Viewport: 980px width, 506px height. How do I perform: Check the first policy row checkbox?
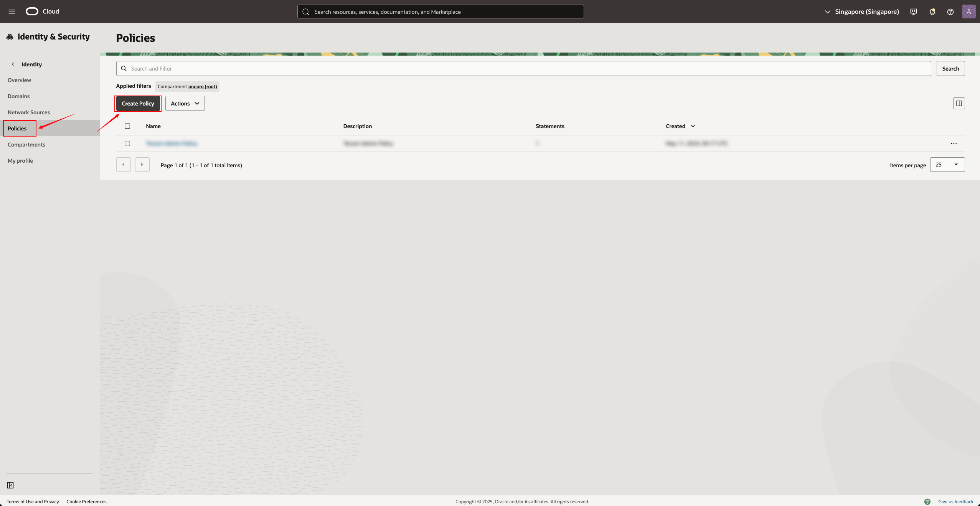(x=127, y=143)
